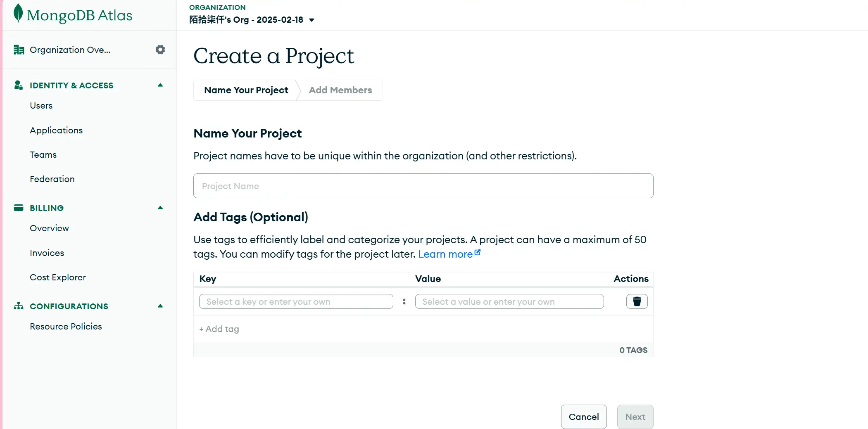Viewport: 868px width, 429px height.
Task: Collapse the Configurations section
Action: pos(160,306)
